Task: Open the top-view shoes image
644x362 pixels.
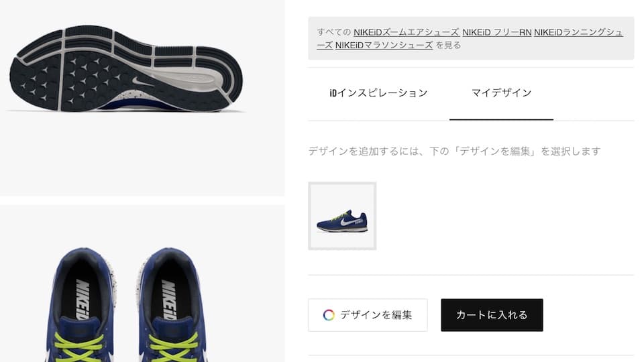Action: coord(142,284)
